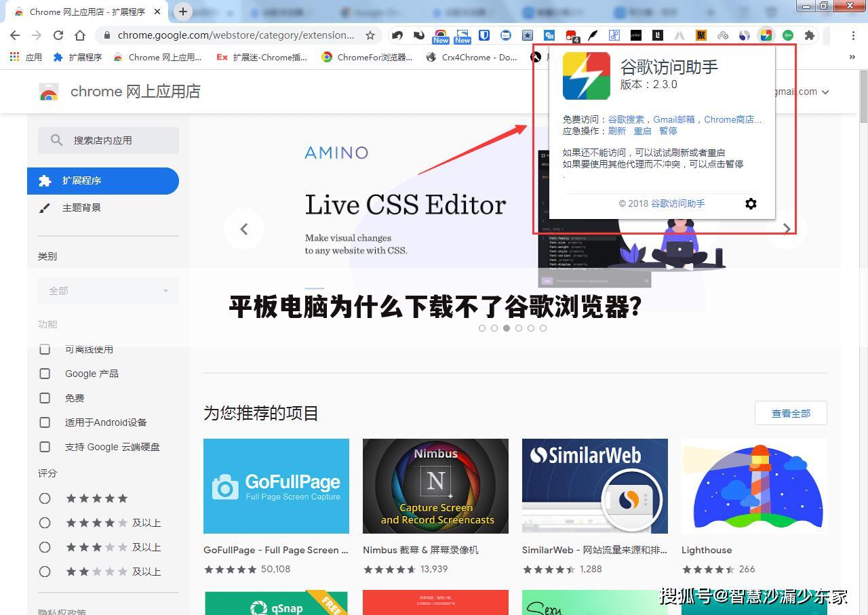Click the Gmail邮箱 link in popup

(674, 119)
